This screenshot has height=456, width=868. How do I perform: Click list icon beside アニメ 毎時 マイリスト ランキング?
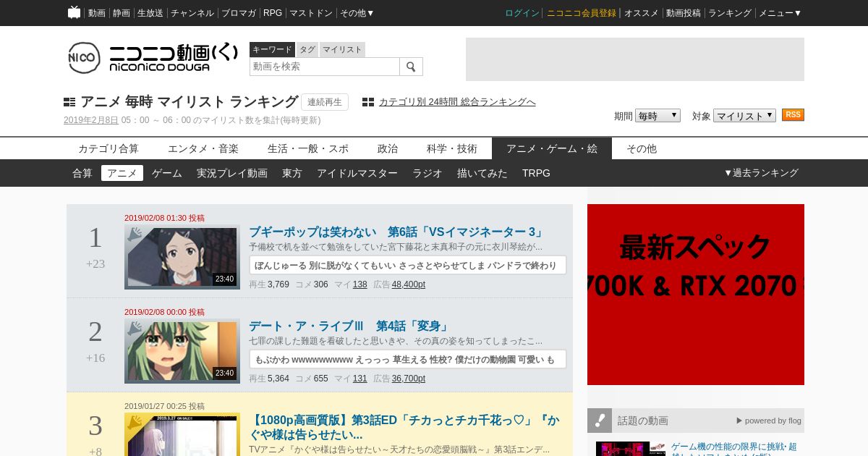[69, 102]
